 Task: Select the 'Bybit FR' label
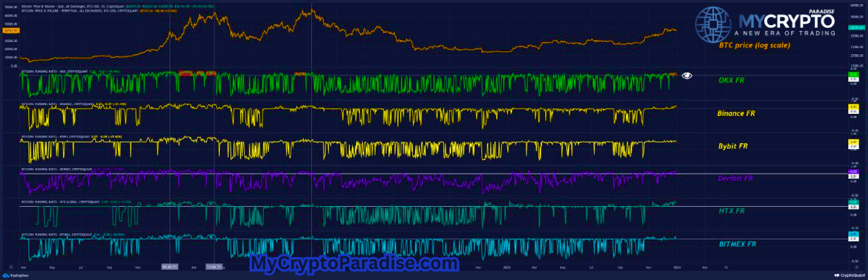[x=732, y=146]
